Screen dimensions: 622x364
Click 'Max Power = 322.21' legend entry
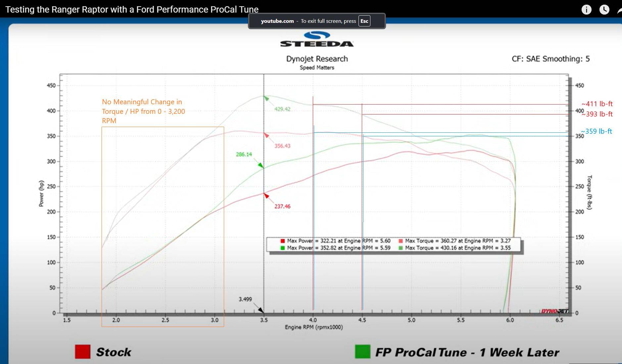click(335, 241)
